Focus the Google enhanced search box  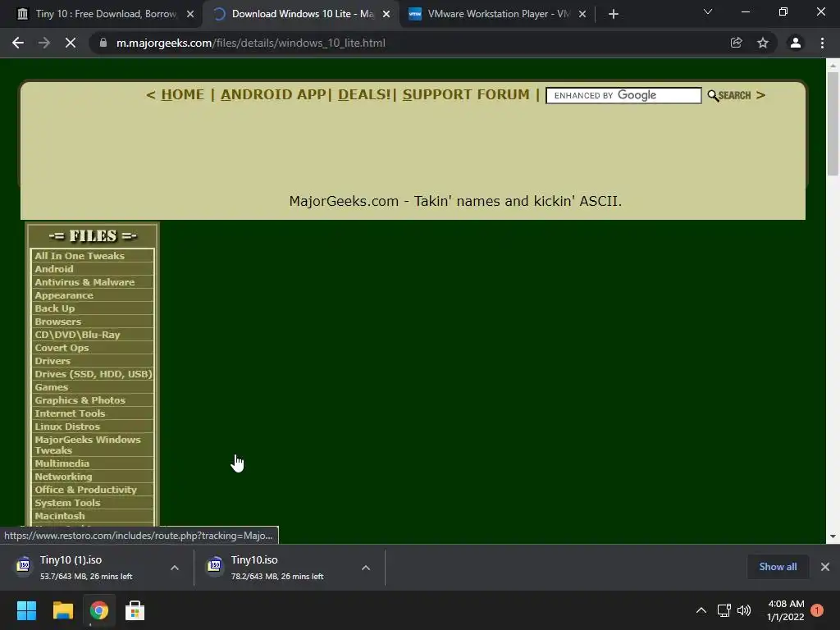pos(623,95)
